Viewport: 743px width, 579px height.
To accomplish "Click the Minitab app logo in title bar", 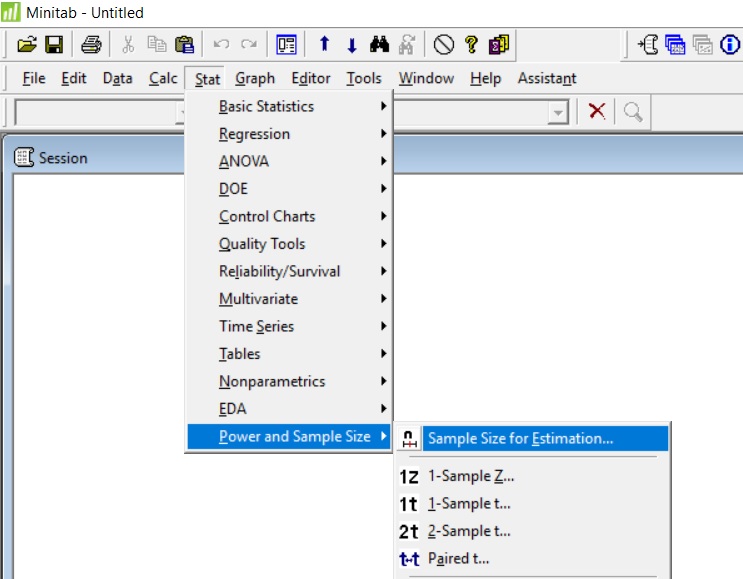I will (10, 12).
